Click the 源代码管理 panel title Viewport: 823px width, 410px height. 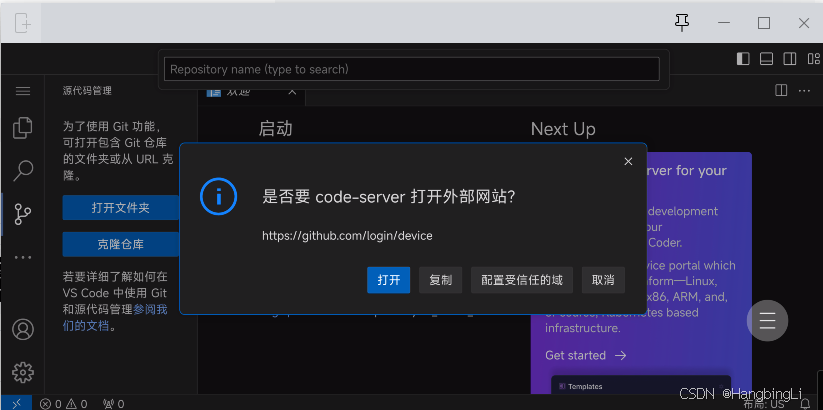[87, 91]
